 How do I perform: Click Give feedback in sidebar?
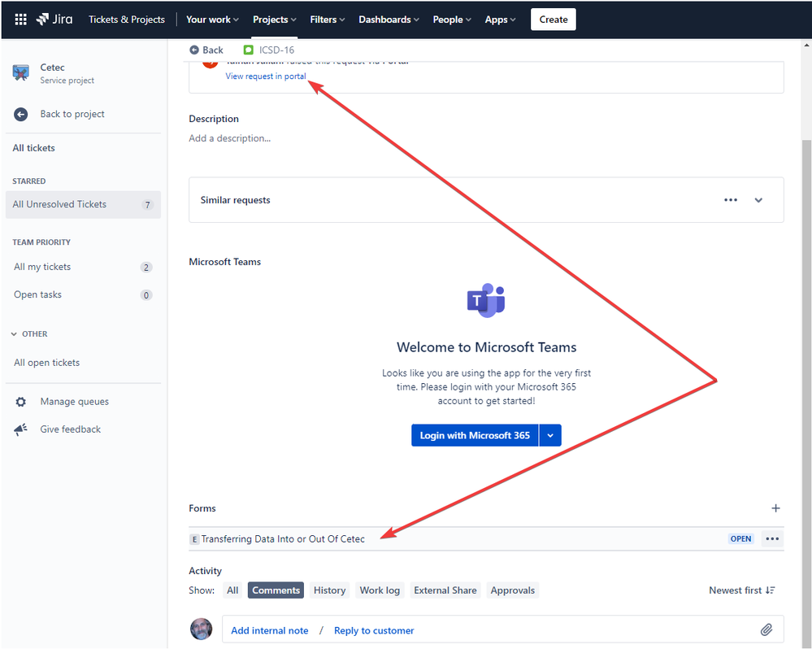point(71,429)
